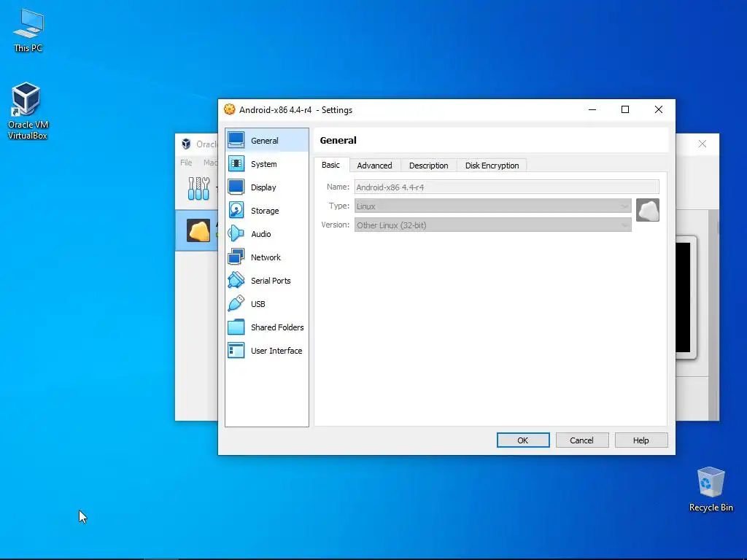This screenshot has width=747, height=560.
Task: Open the General settings category
Action: click(x=267, y=141)
